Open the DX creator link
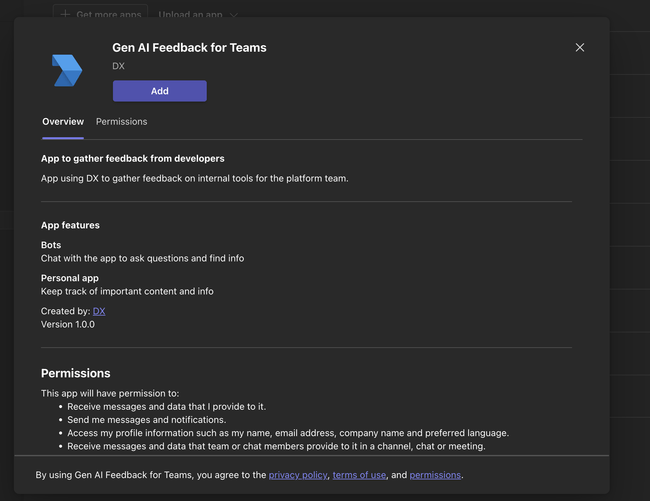Viewport: 650px width, 501px height. (99, 311)
